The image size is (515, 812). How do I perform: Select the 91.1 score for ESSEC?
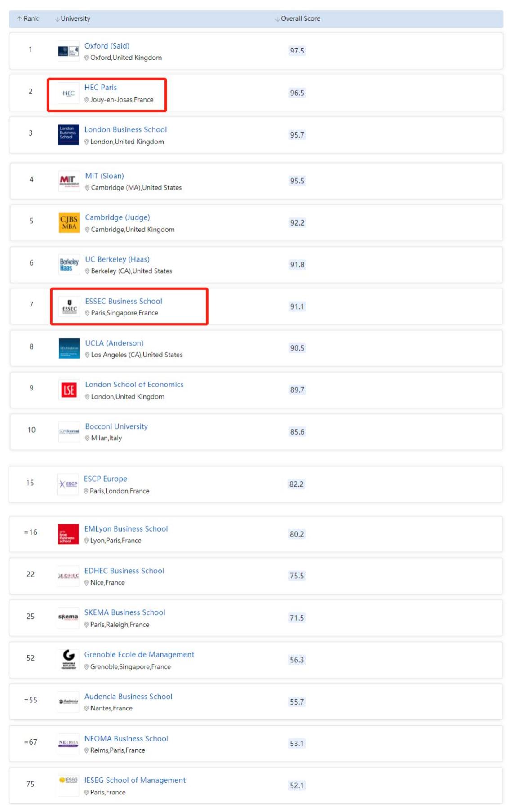(297, 306)
